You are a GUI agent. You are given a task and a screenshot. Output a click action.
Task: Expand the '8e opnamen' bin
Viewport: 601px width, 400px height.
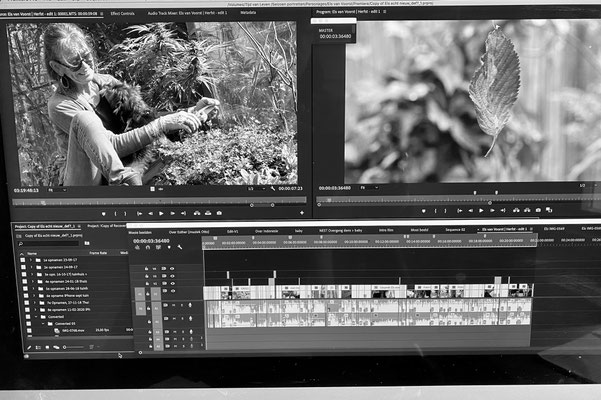[x=36, y=310]
